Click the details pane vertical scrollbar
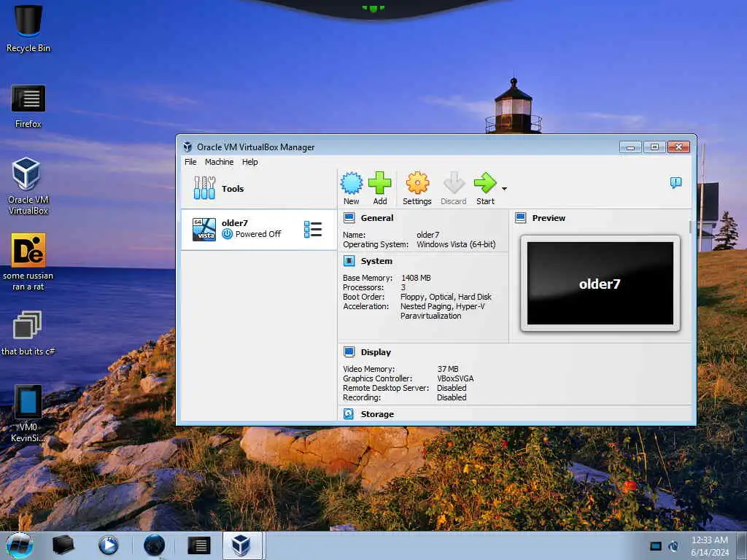 click(x=690, y=227)
